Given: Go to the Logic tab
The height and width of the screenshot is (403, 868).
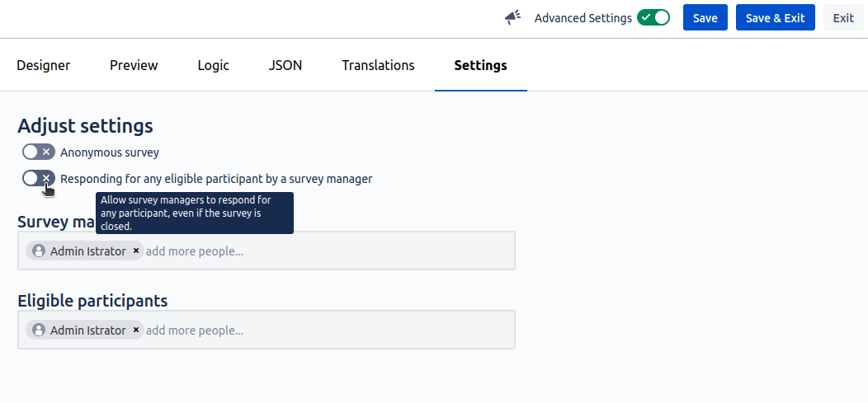Looking at the screenshot, I should [x=213, y=65].
